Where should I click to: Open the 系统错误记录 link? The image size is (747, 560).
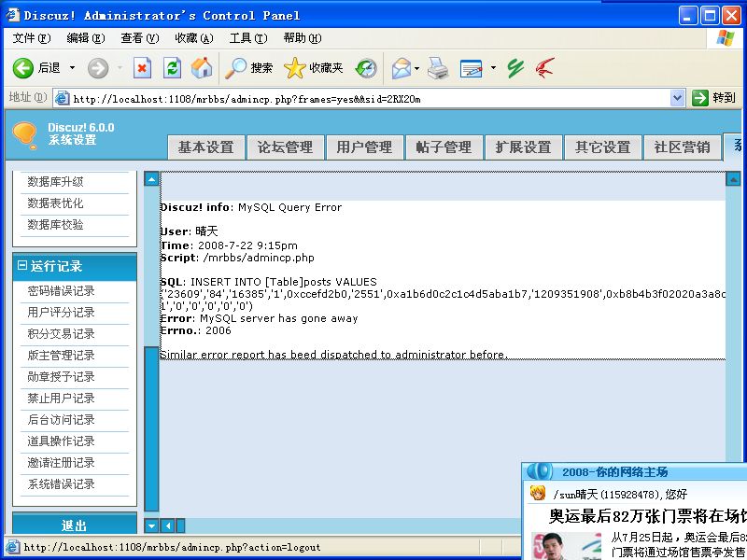pos(61,483)
